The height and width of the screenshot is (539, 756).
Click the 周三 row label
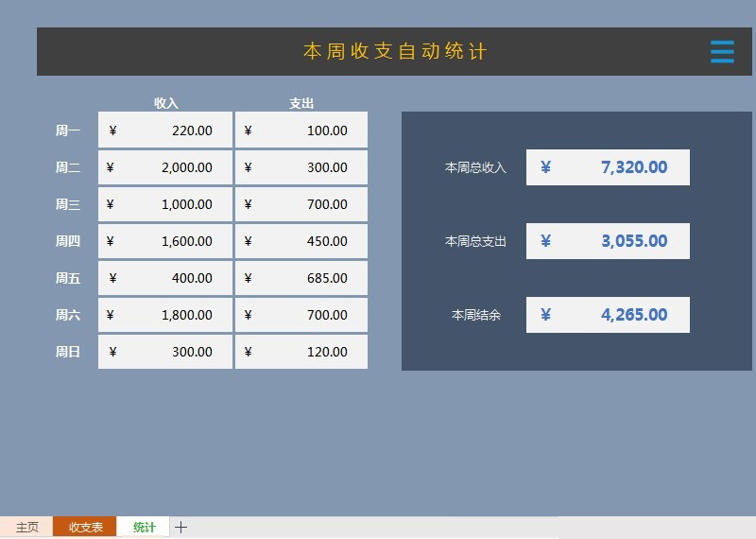68,204
